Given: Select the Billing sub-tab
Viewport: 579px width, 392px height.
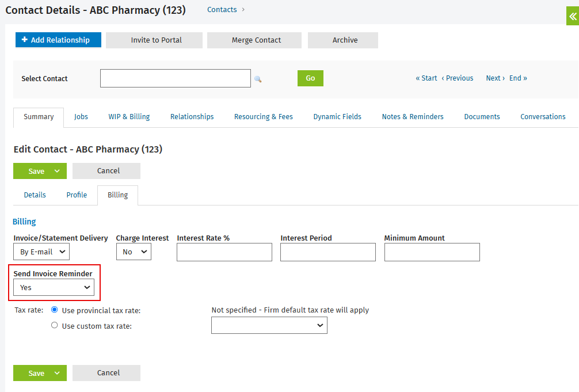Looking at the screenshot, I should pos(117,196).
